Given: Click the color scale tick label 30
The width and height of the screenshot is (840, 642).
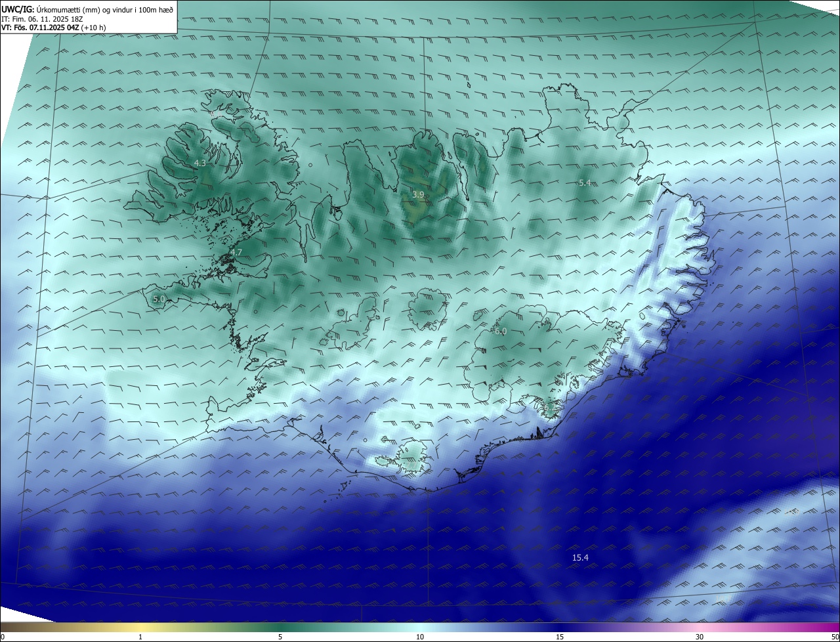Looking at the screenshot, I should 700,637.
